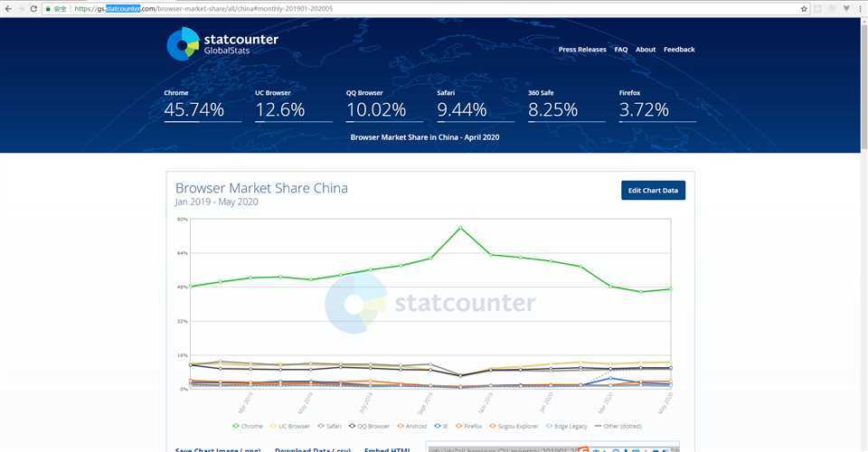The width and height of the screenshot is (868, 452).
Task: Click the Chrome line's peak data point
Action: tap(460, 228)
